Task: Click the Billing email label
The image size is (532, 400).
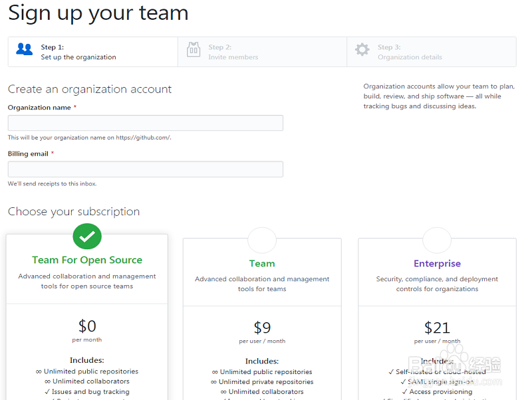Action: point(28,154)
